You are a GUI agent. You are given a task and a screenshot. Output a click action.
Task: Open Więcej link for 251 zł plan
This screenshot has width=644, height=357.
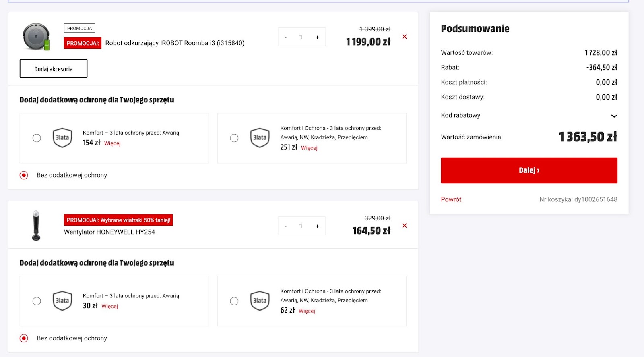click(x=309, y=148)
